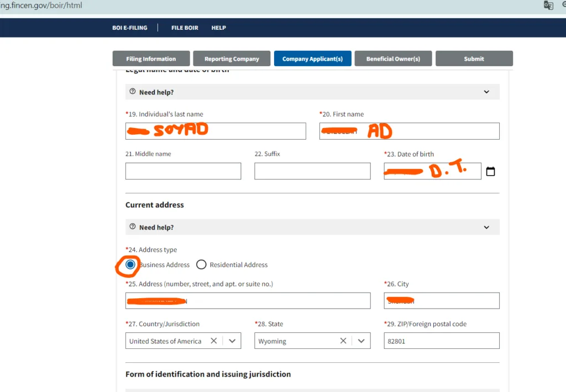566x392 pixels.
Task: Select the Residential Address radio button
Action: click(x=201, y=265)
